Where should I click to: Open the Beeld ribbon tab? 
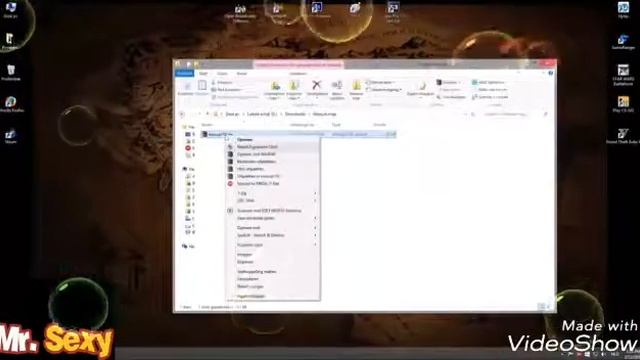242,73
